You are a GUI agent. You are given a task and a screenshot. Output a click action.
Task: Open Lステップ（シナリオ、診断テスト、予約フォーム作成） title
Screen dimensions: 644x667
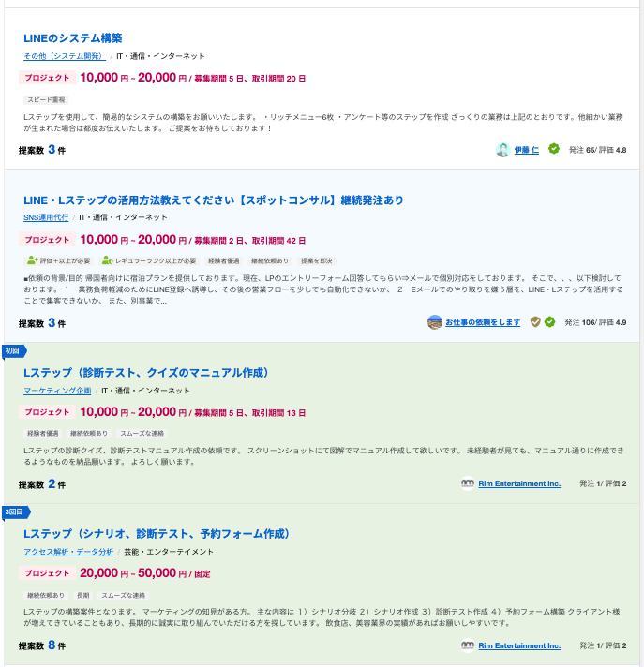click(157, 534)
